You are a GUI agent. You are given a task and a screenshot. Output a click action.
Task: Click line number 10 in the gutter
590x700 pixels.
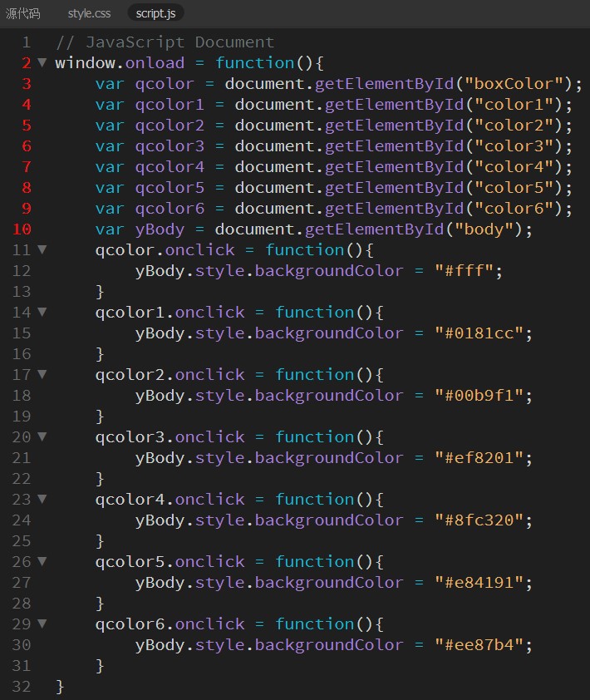point(22,229)
